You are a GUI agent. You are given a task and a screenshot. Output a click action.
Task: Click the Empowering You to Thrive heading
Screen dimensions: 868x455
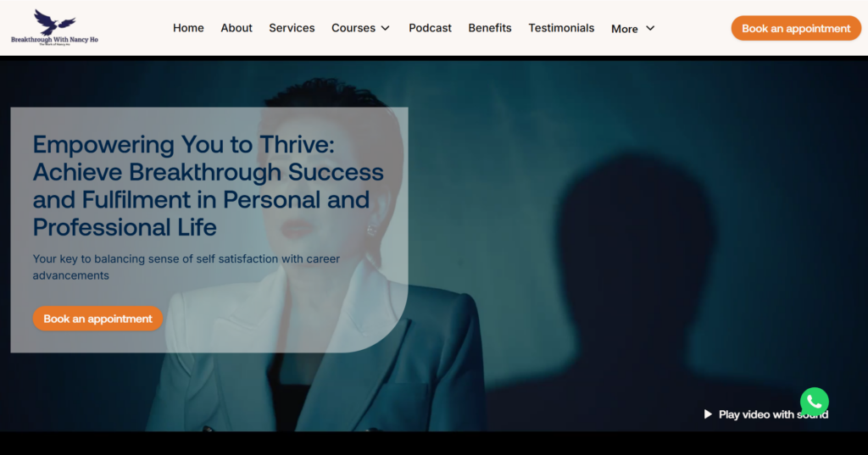tap(208, 186)
